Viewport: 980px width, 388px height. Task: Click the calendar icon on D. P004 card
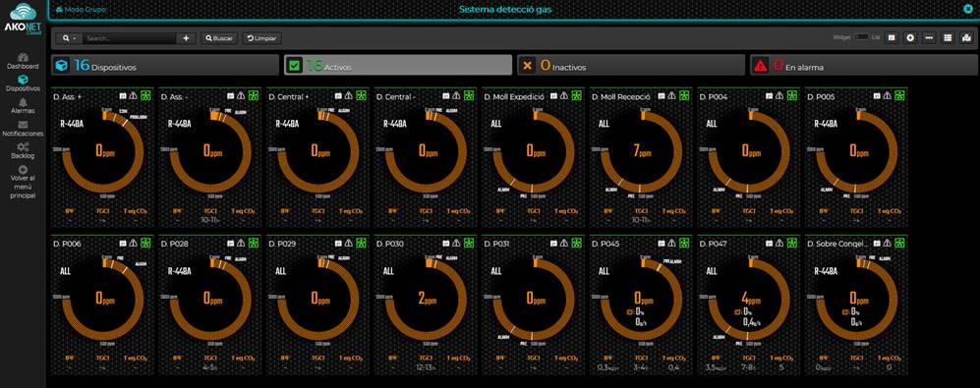click(x=770, y=96)
